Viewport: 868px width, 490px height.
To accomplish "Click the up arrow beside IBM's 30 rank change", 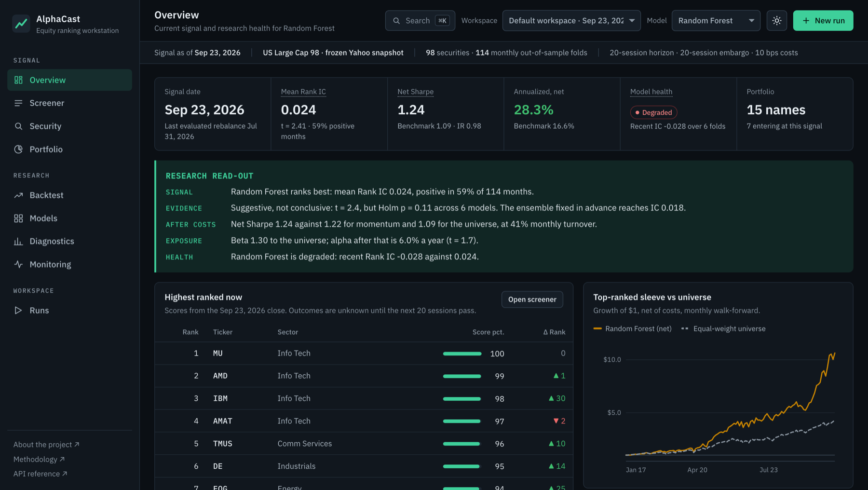I will (x=551, y=398).
